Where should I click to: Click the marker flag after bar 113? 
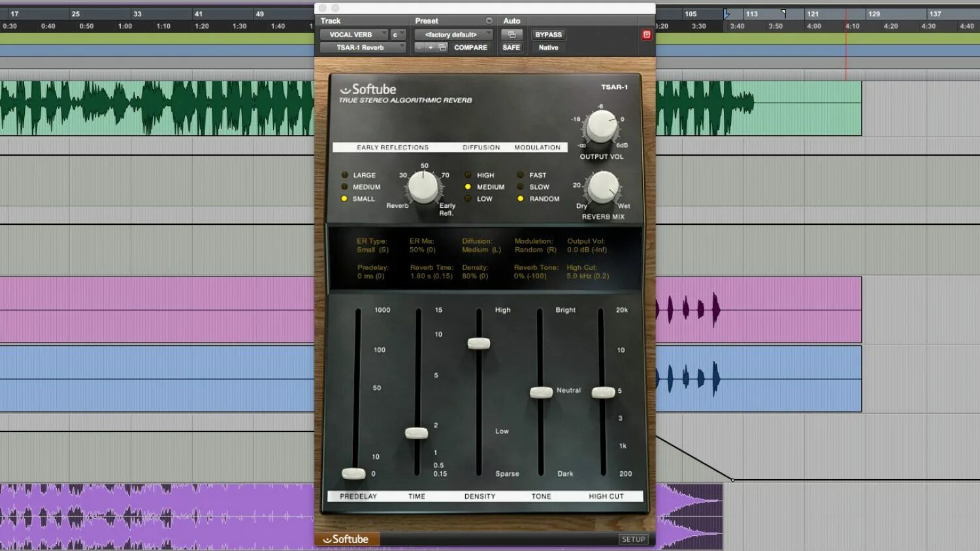pos(783,13)
